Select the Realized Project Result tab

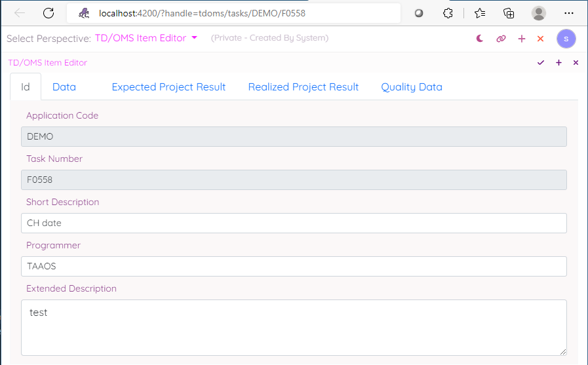(x=304, y=87)
